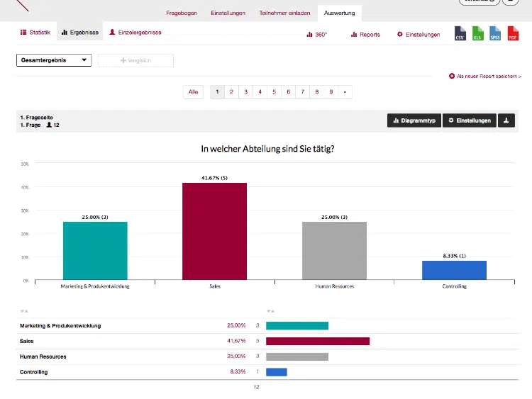The height and width of the screenshot is (399, 532).
Task: Go to results page 5
Action: coord(274,92)
